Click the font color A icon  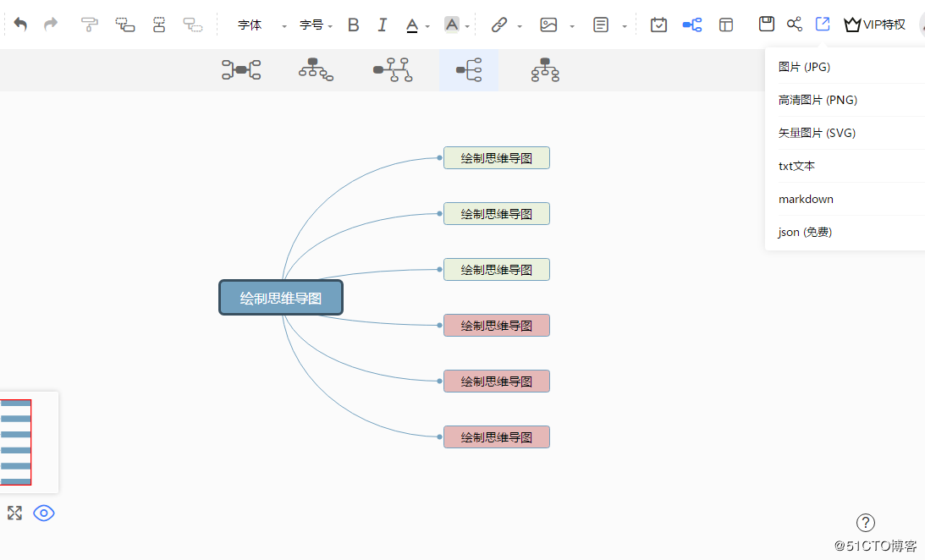(412, 25)
